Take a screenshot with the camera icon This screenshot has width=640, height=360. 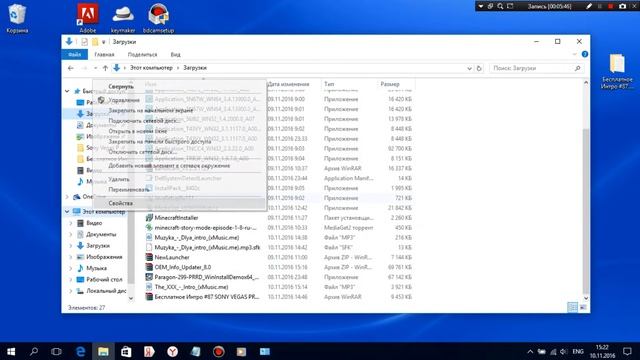[622, 6]
